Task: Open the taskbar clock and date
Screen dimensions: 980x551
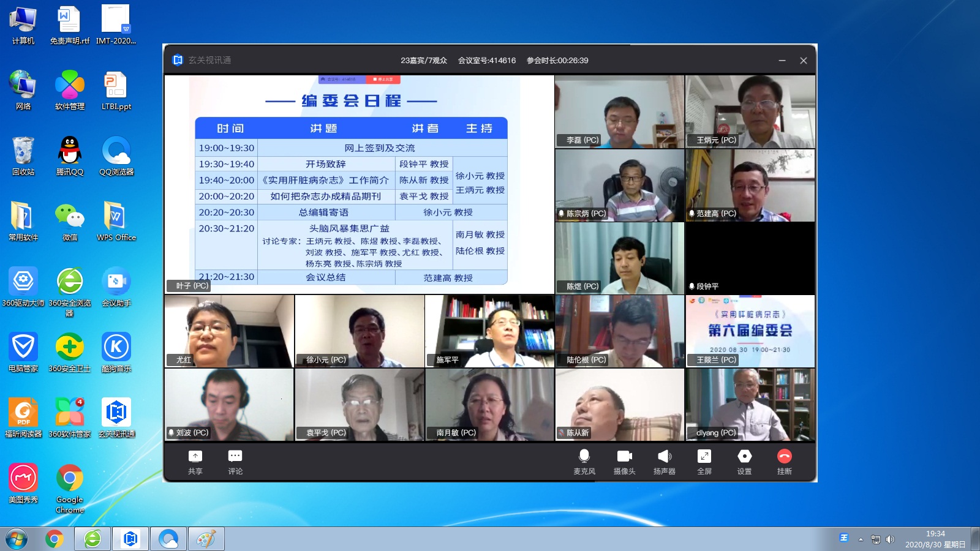Action: tap(935, 539)
